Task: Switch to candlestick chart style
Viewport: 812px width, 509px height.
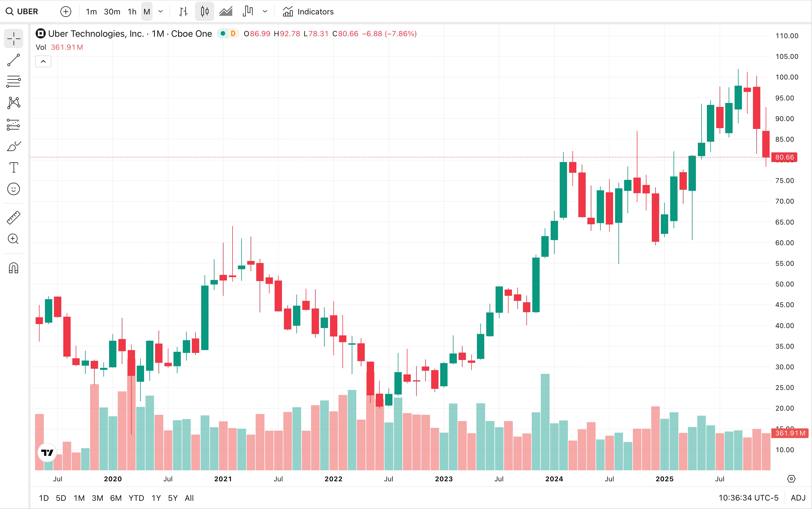Action: click(205, 12)
